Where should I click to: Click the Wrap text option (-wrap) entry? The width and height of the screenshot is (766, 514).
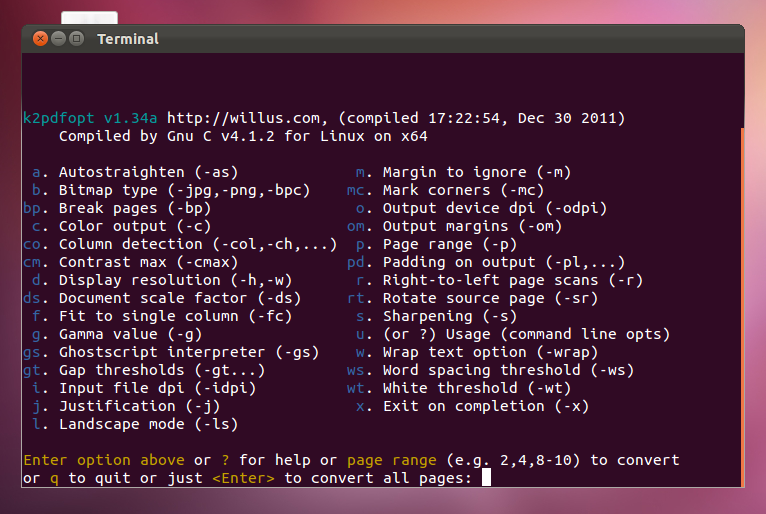click(x=477, y=352)
